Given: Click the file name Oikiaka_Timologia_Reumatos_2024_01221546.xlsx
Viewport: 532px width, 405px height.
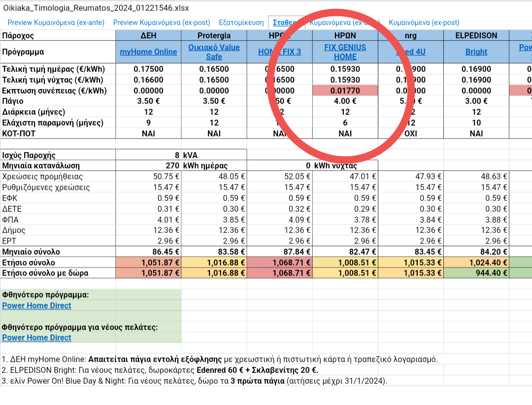Looking at the screenshot, I should click(x=96, y=8).
